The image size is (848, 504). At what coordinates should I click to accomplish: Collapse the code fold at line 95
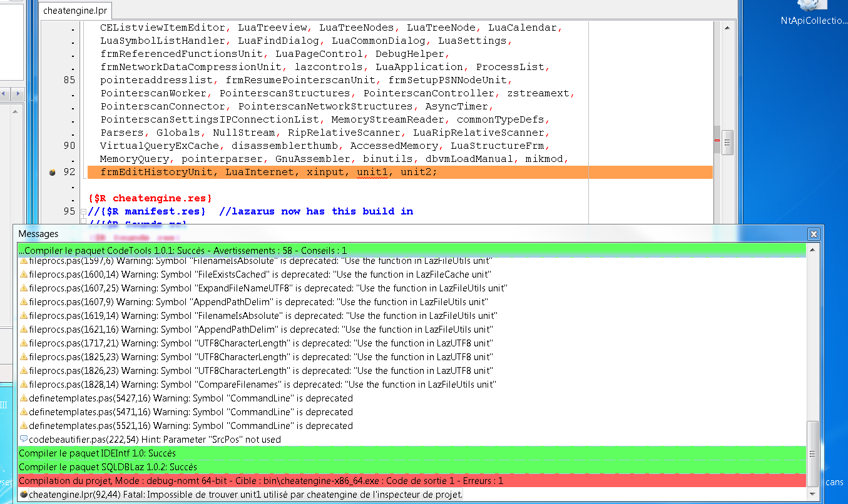[83, 211]
